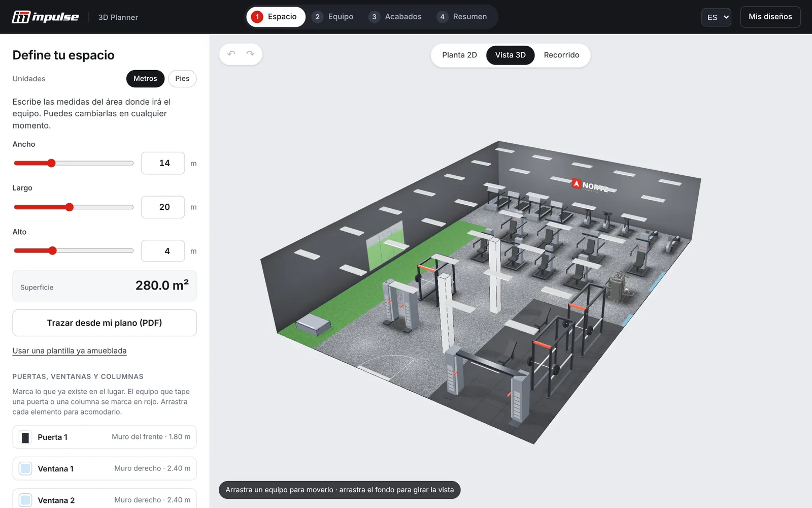Click the Alto value field showing 4
This screenshot has height=508, width=812.
tap(163, 251)
